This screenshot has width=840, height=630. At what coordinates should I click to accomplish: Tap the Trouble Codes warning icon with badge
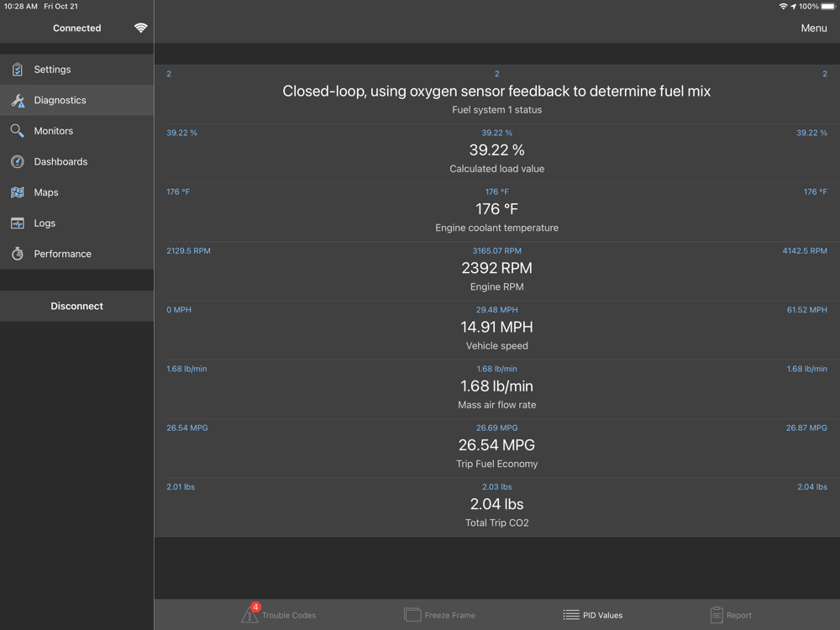pyautogui.click(x=249, y=614)
